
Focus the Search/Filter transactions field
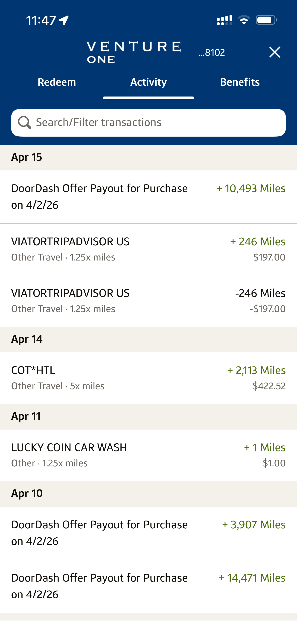pos(155,123)
